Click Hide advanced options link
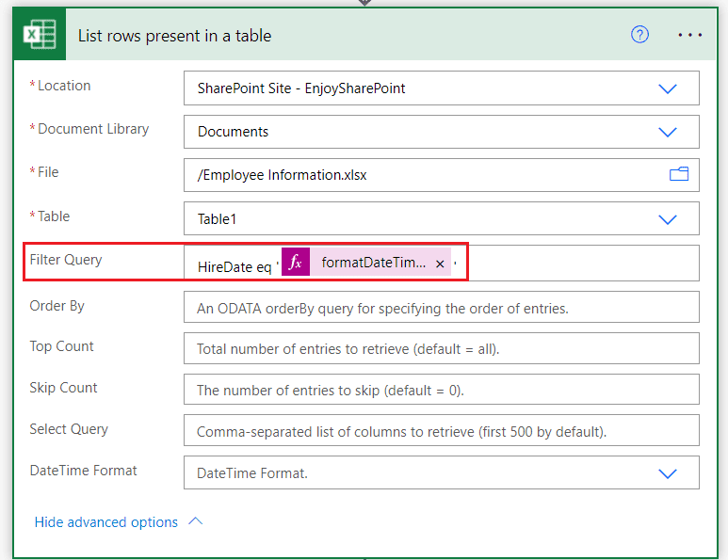The width and height of the screenshot is (728, 560). point(105,522)
